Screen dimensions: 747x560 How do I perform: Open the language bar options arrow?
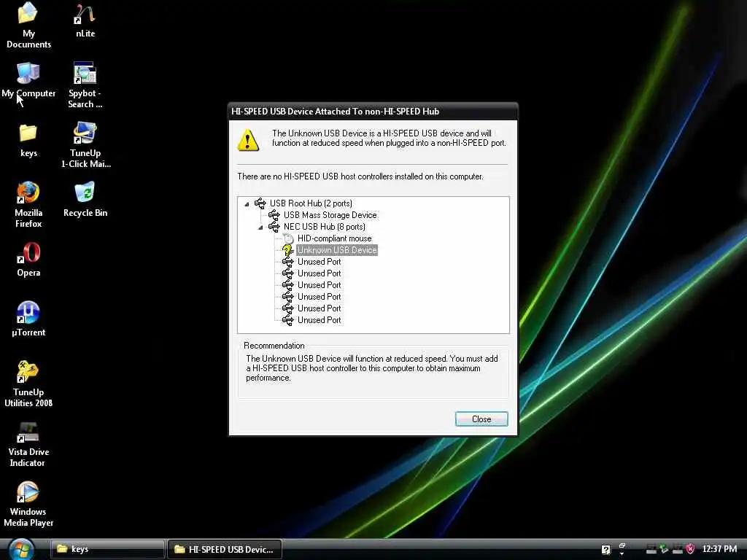pyautogui.click(x=622, y=554)
